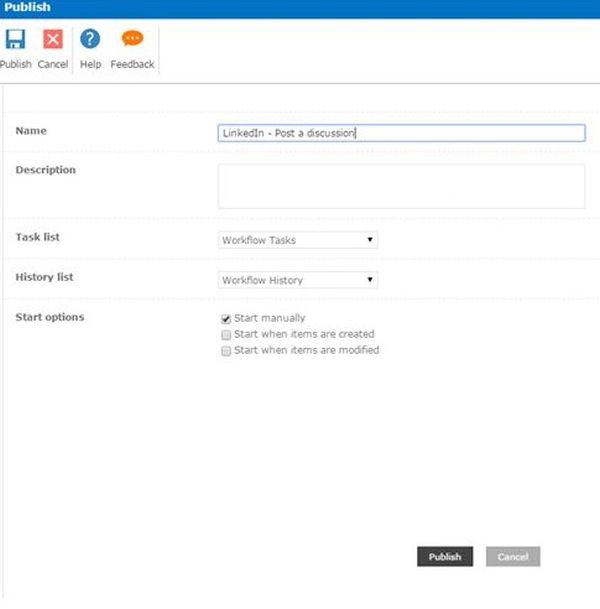Viewport: 600px width, 609px height.
Task: Open the Task list dropdown
Action: (x=297, y=240)
